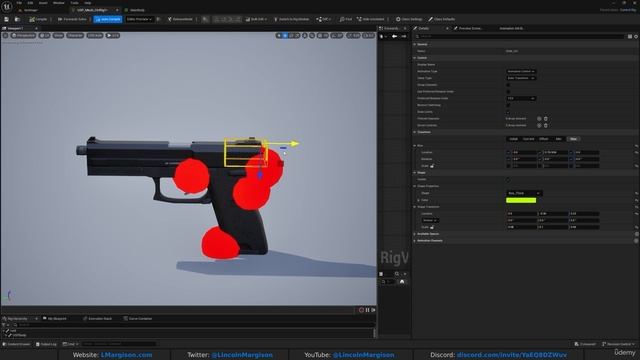Toggle the Use Preferred Rotation Order checkbox
The image size is (640, 360).
(508, 91)
